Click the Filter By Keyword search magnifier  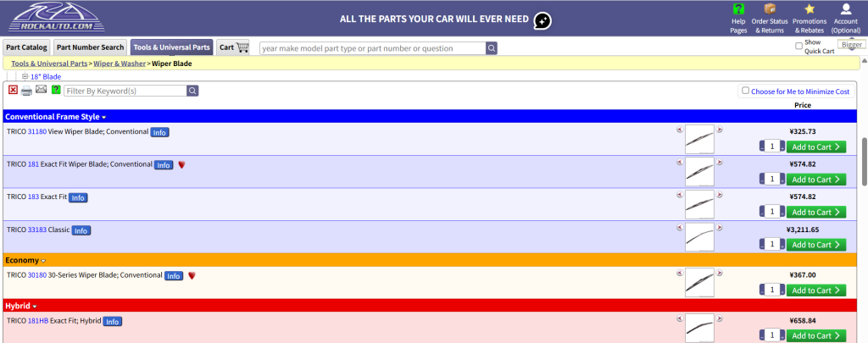click(x=192, y=91)
